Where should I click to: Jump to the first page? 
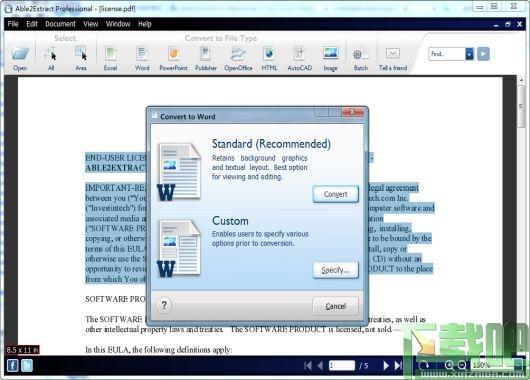coord(308,365)
